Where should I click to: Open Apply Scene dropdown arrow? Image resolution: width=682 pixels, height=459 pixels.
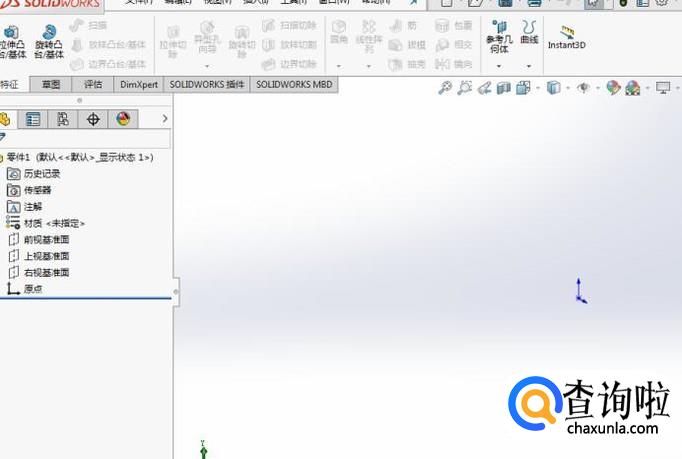point(648,88)
